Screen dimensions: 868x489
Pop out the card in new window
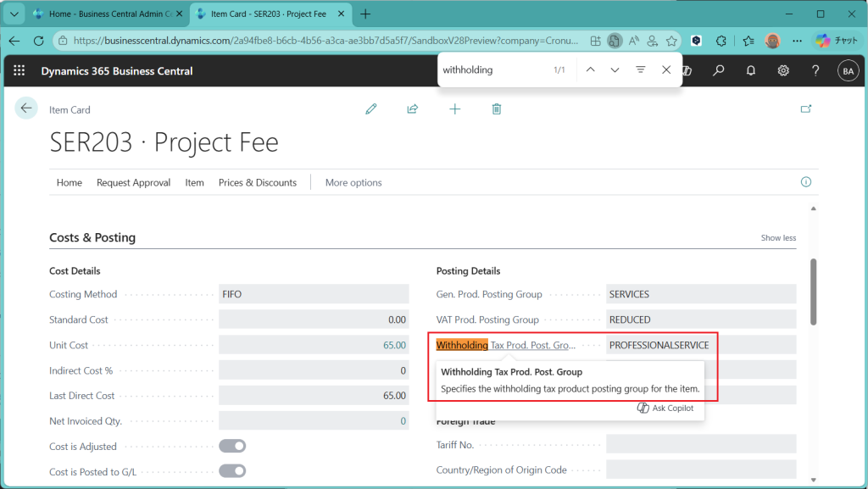tap(806, 108)
